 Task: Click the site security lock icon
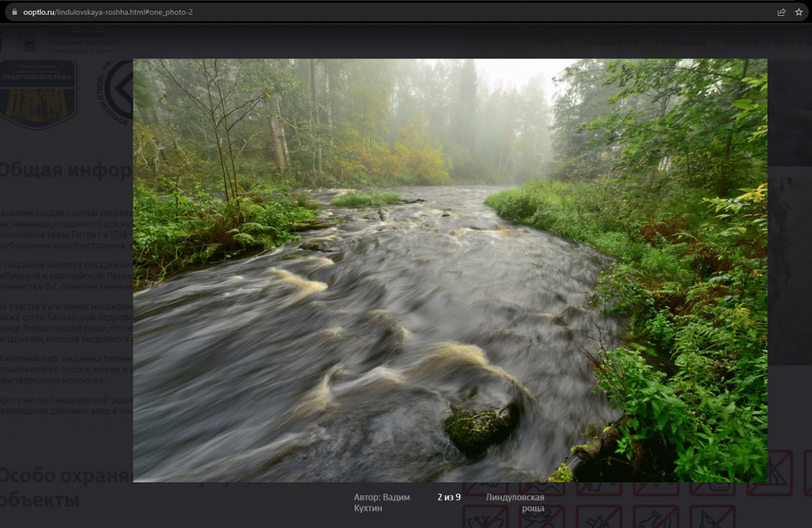coord(14,12)
